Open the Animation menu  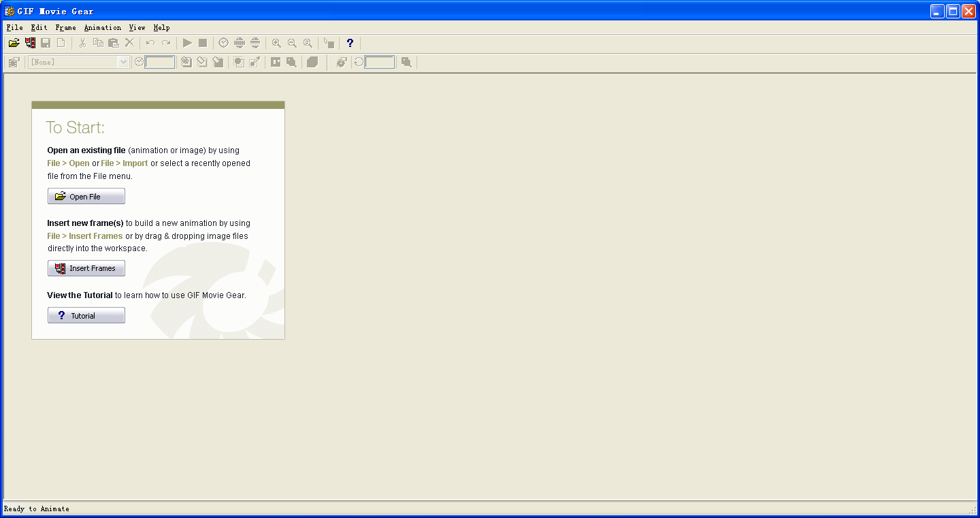click(102, 28)
